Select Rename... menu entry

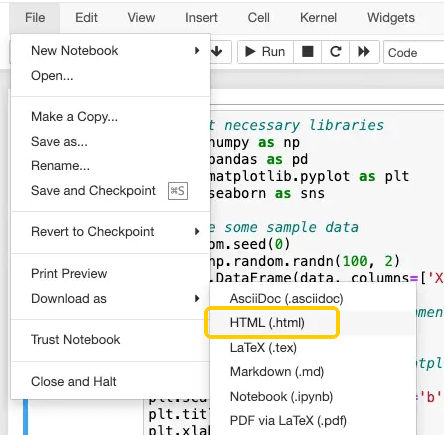click(x=110, y=166)
